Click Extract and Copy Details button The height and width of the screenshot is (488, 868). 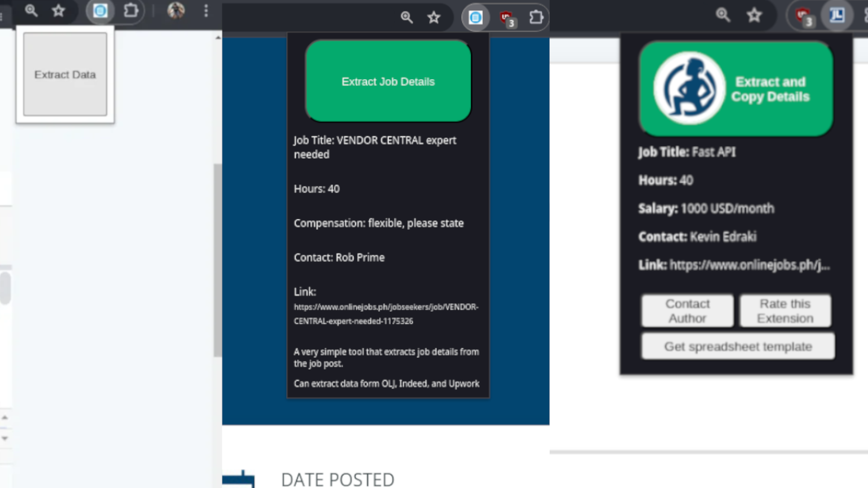[x=736, y=89]
